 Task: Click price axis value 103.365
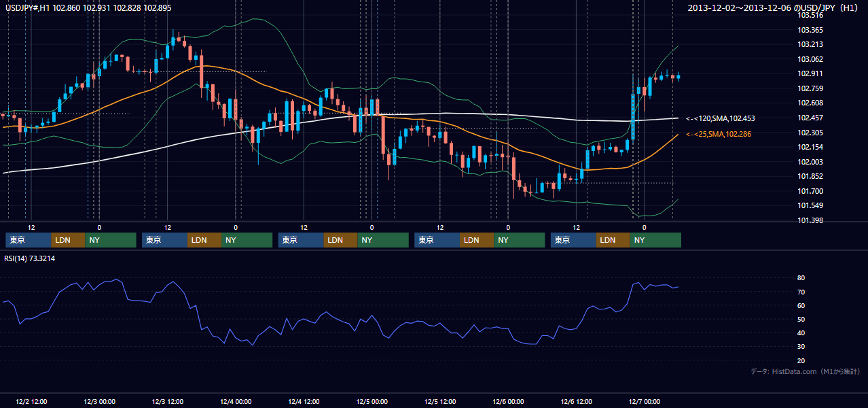(x=810, y=30)
